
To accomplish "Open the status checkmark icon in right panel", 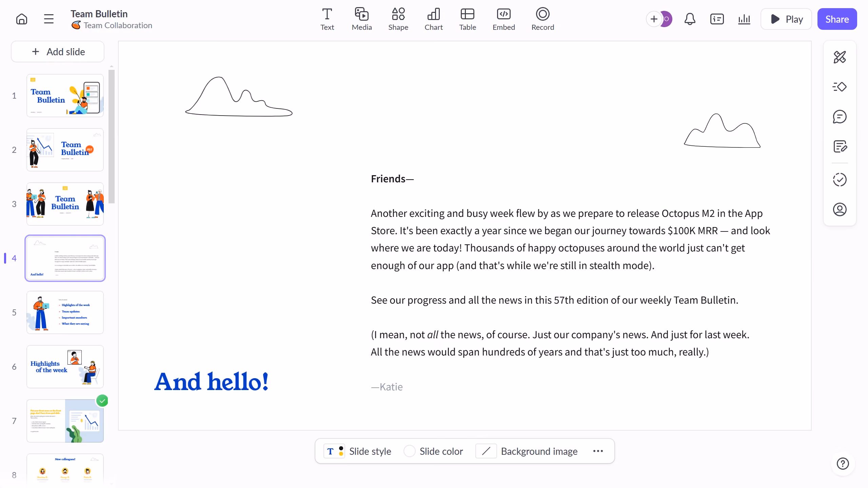I will 840,180.
